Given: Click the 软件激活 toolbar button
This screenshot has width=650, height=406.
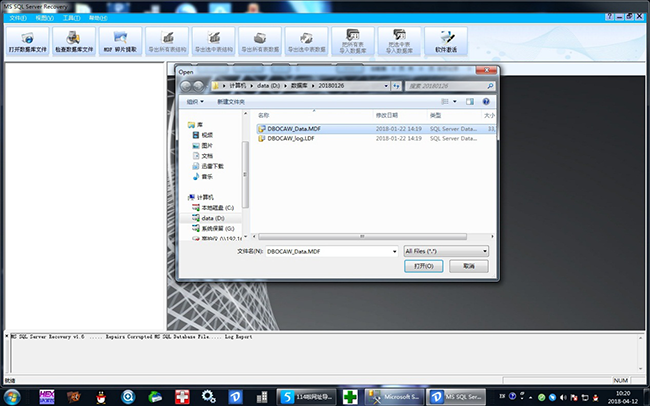Looking at the screenshot, I should pos(446,41).
